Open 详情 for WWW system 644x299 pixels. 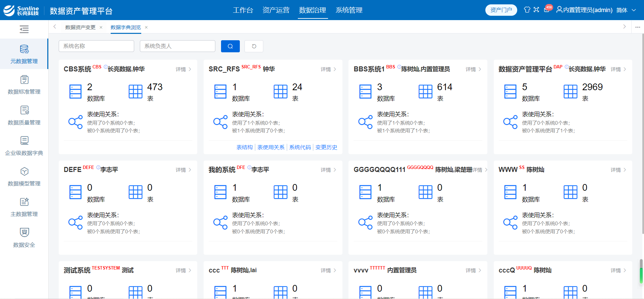(x=618, y=170)
